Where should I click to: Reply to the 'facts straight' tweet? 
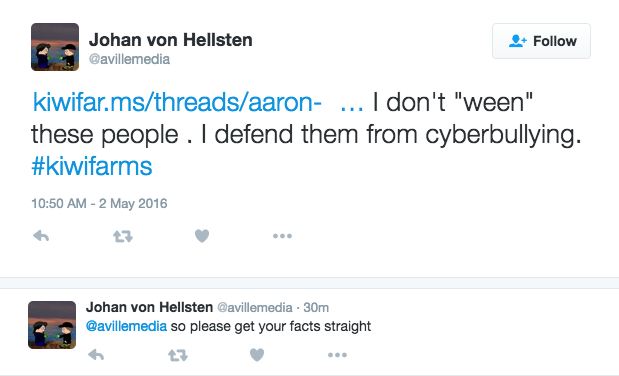(x=96, y=355)
